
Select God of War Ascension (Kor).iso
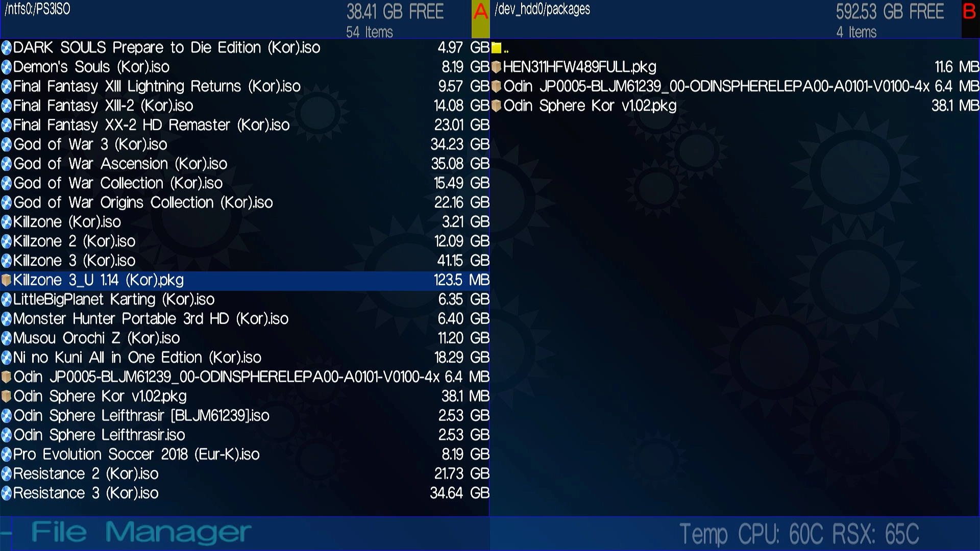coord(120,164)
